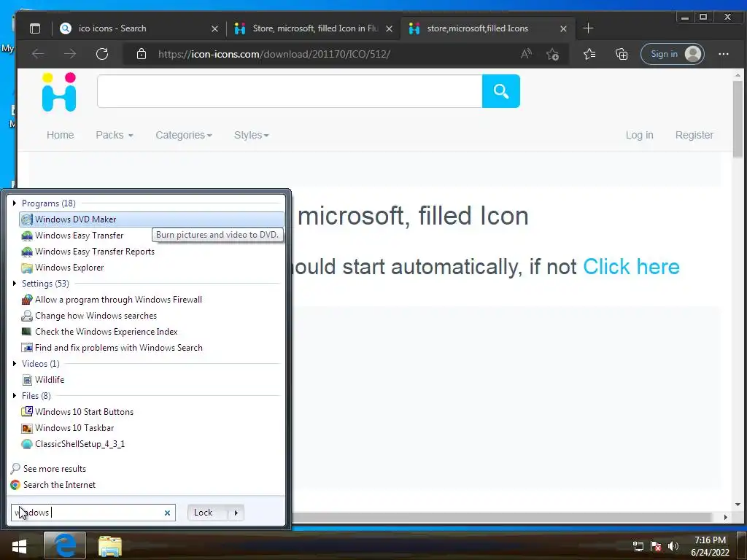This screenshot has height=560, width=747.
Task: Click the start menu search box
Action: 93,513
